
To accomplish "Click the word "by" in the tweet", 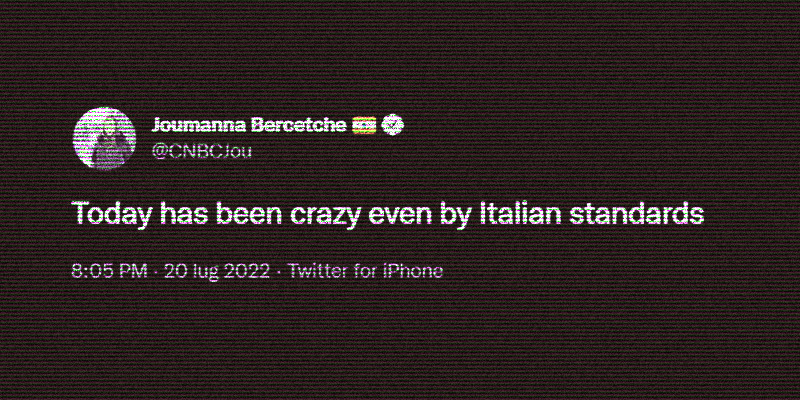I will (x=489, y=214).
